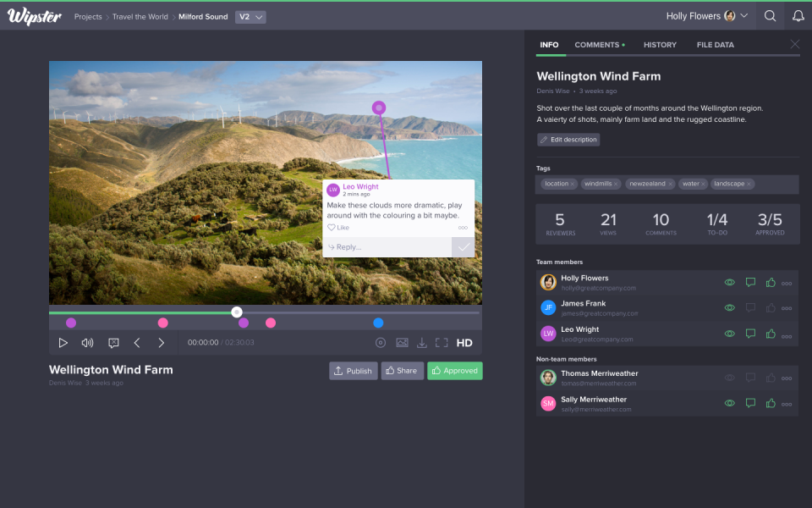812x508 pixels.
Task: Click the comment icon beside James Frank
Action: (750, 308)
